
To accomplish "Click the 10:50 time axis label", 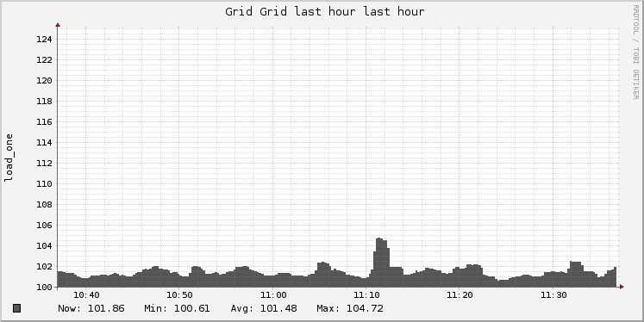I will (x=179, y=295).
